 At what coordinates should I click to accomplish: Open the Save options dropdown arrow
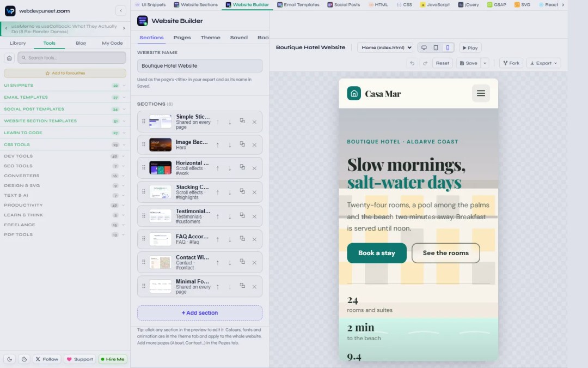485,63
